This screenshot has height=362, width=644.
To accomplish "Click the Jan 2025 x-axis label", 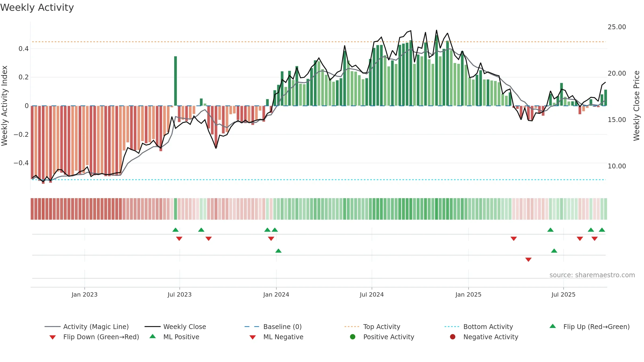I will [x=468, y=294].
